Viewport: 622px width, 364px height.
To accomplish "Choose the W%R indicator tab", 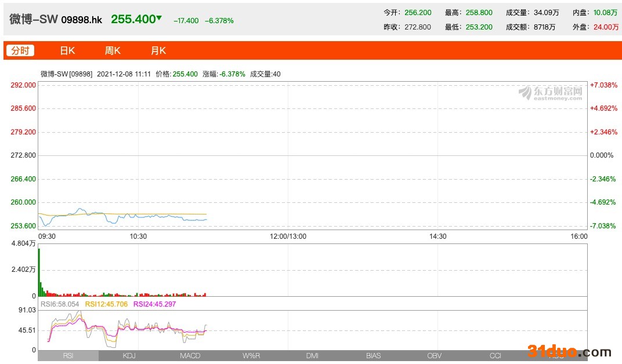I will coord(251,355).
